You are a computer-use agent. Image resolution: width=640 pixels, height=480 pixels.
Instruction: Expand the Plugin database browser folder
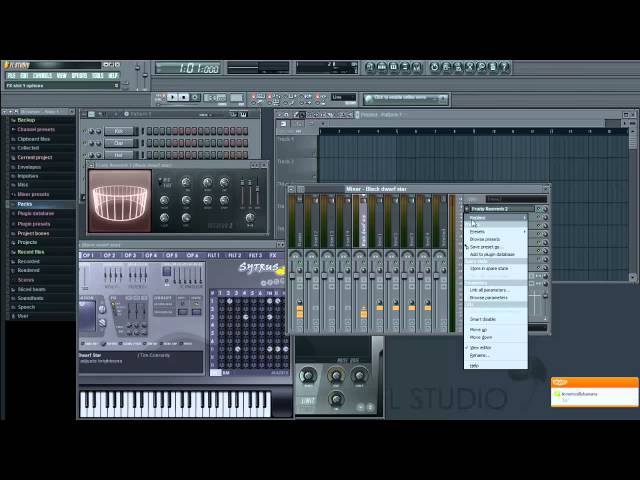point(36,213)
